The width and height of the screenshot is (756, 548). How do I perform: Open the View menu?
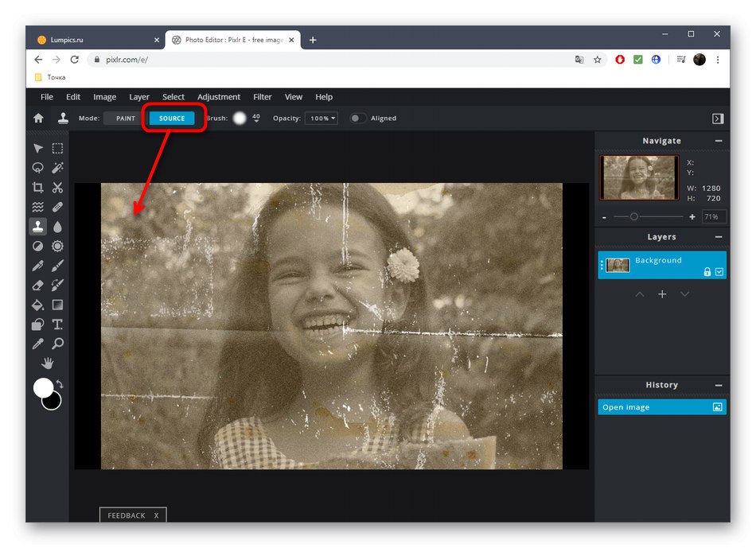293,97
